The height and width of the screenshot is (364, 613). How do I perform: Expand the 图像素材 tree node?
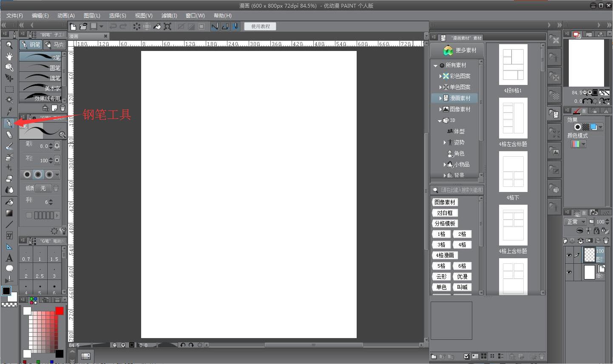[440, 109]
